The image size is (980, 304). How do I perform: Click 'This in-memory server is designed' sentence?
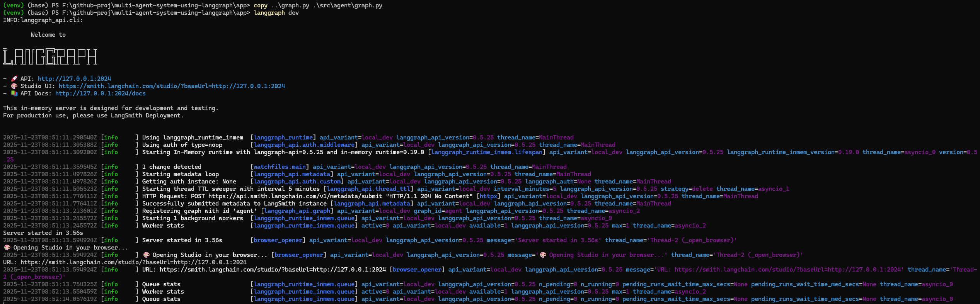click(x=111, y=108)
